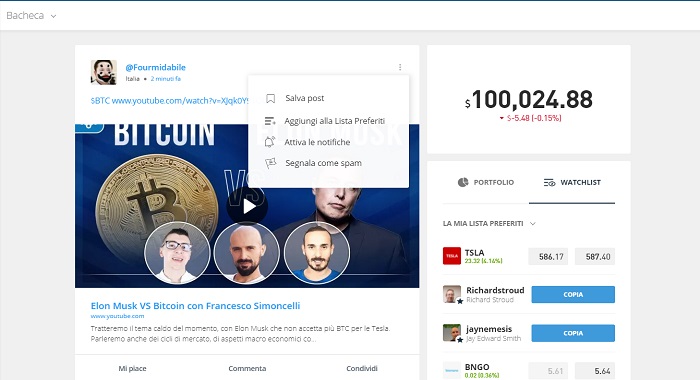
Task: Click the flag icon beside Segnala come spam
Action: click(x=271, y=163)
